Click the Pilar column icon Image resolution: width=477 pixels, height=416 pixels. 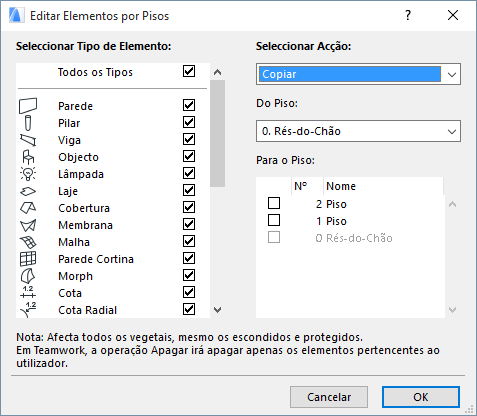[x=28, y=123]
